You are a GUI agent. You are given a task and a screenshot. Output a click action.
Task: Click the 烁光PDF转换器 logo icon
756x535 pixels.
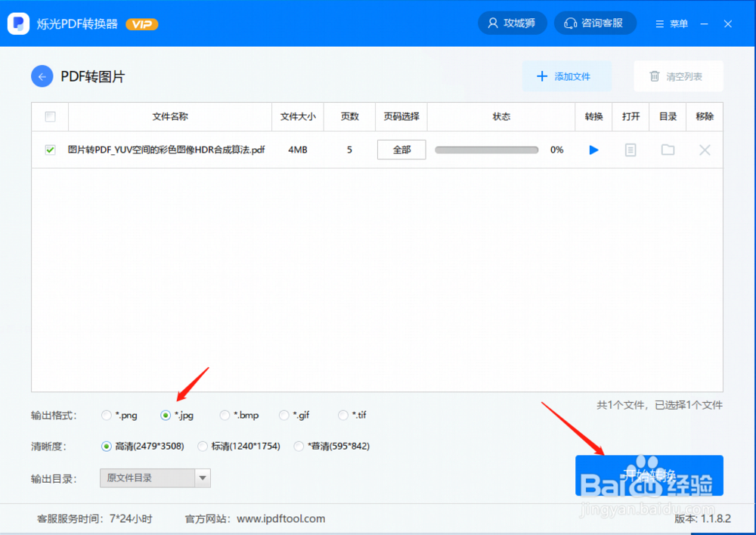click(17, 23)
